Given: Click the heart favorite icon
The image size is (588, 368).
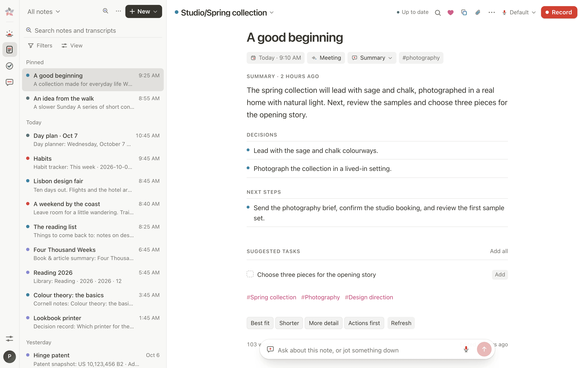Looking at the screenshot, I should pos(450,12).
